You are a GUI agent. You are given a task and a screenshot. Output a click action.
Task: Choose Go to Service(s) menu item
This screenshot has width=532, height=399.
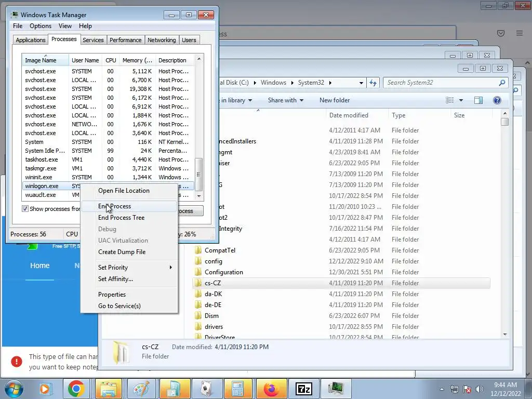(x=129, y=306)
